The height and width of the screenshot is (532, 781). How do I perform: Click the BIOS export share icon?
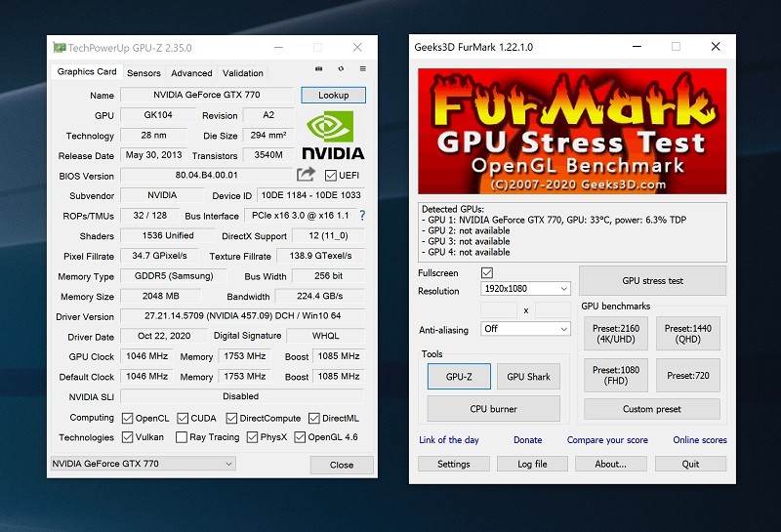[x=307, y=175]
